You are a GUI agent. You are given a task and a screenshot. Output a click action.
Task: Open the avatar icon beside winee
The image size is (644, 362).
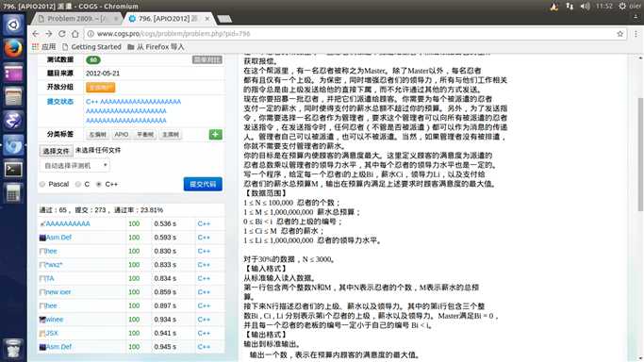[42, 320]
